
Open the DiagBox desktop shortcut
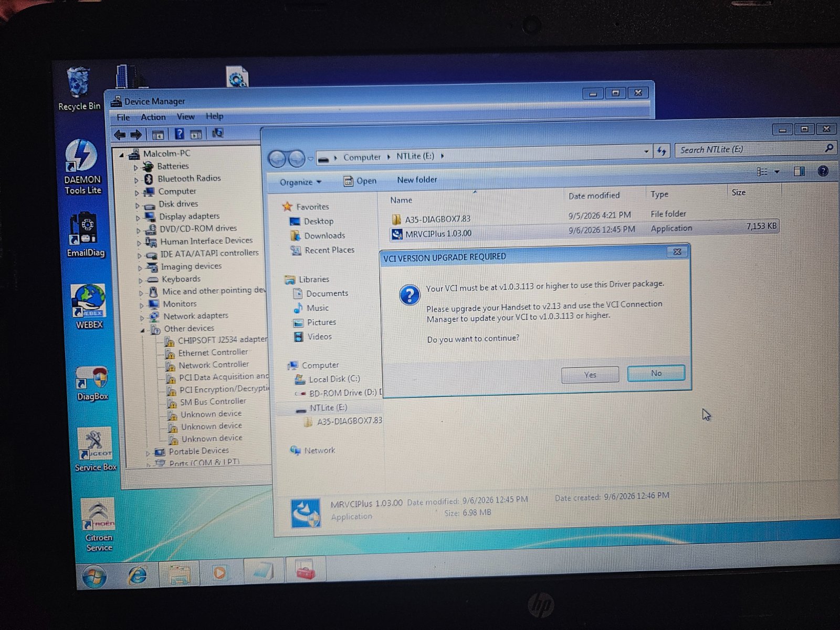[92, 384]
